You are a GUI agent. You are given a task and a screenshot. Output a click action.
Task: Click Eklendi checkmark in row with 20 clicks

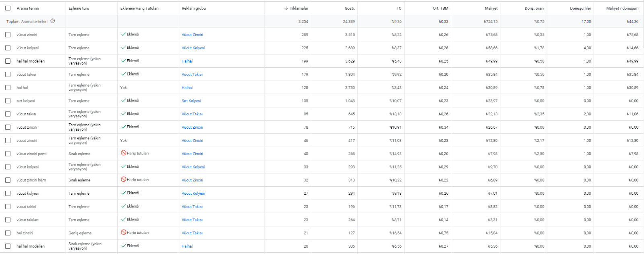pyautogui.click(x=124, y=246)
